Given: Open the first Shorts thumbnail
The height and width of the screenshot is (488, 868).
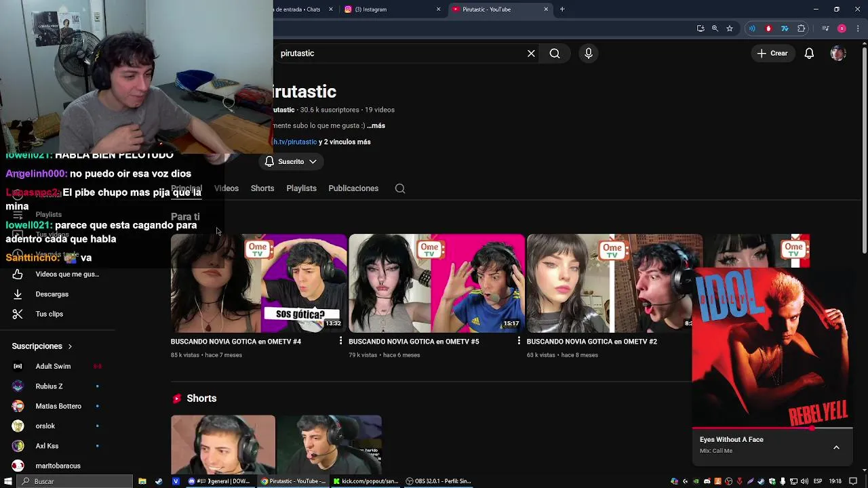Looking at the screenshot, I should pyautogui.click(x=223, y=445).
